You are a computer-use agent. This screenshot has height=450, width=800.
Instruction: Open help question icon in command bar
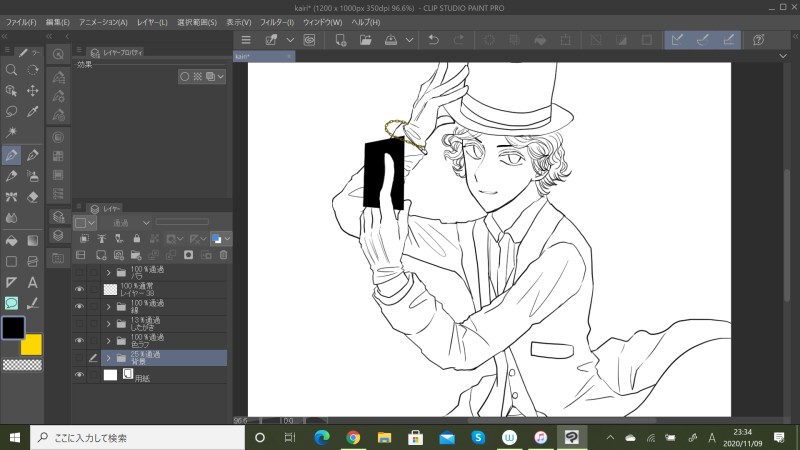point(759,40)
